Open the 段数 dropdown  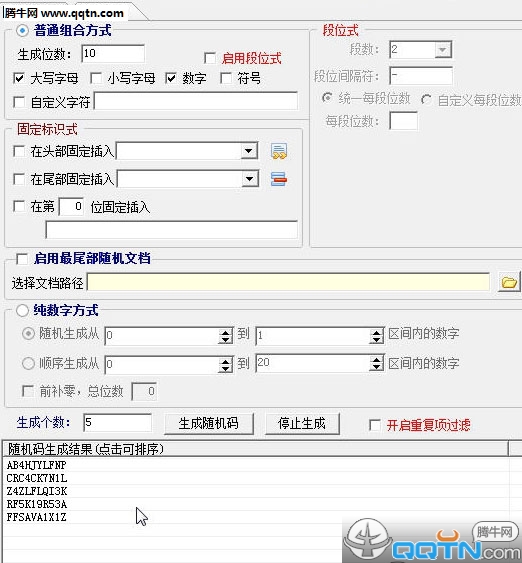[443, 49]
